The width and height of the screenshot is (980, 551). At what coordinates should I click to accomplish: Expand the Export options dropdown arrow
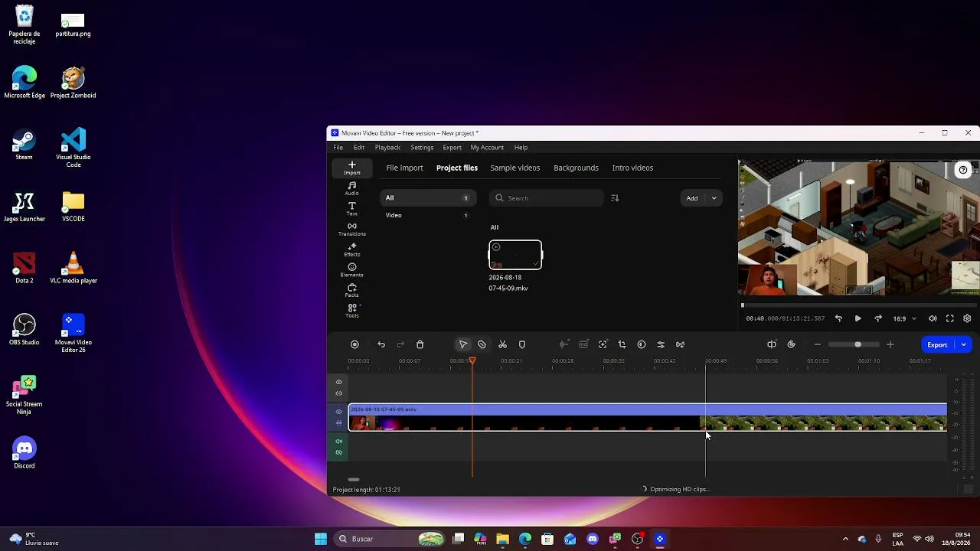coord(963,344)
